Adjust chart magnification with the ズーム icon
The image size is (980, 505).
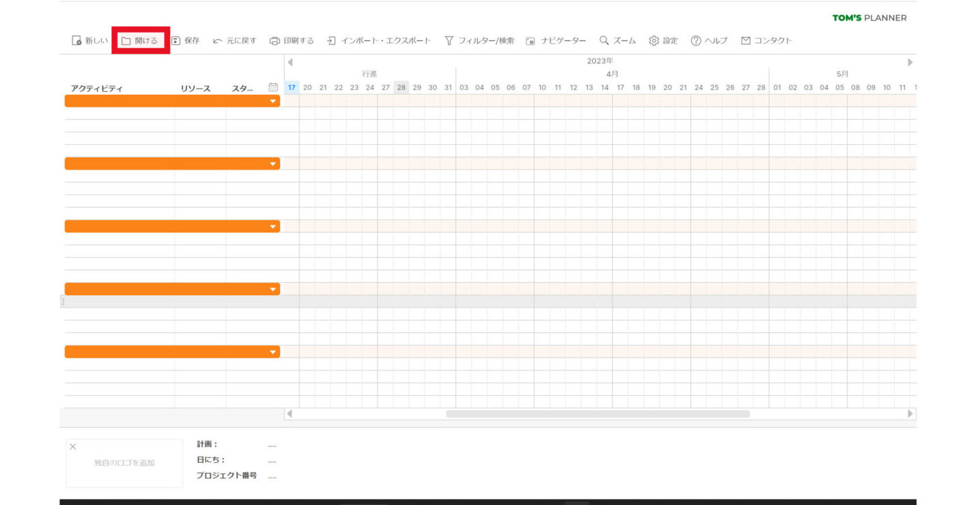616,40
